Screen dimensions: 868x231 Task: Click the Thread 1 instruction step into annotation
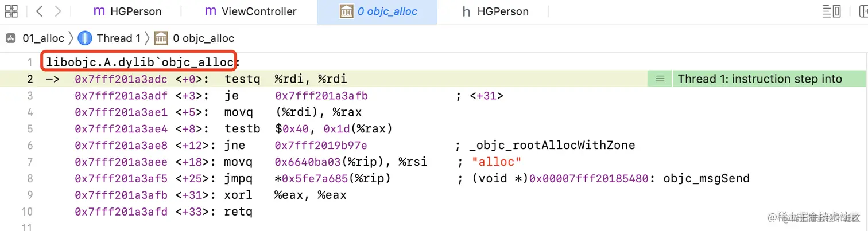[759, 79]
